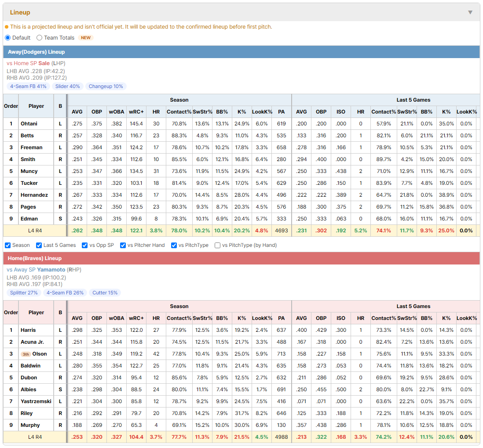Click the 4-Seam FB 26% pitch tag
Screen dimensions: 483x448
(x=65, y=293)
